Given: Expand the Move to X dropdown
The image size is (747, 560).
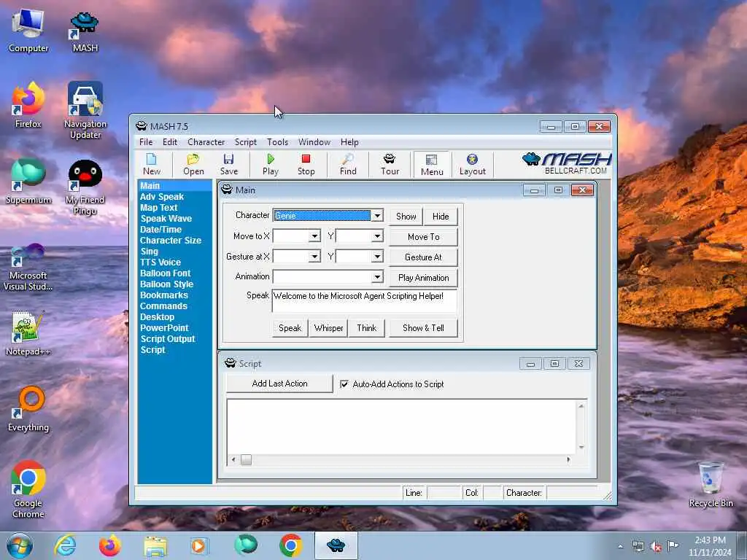Looking at the screenshot, I should (314, 236).
